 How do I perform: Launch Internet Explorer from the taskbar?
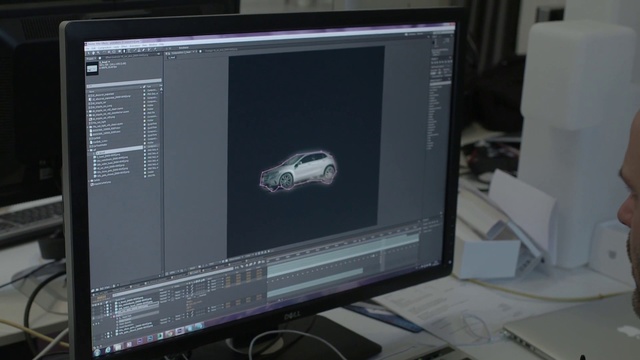click(108, 350)
